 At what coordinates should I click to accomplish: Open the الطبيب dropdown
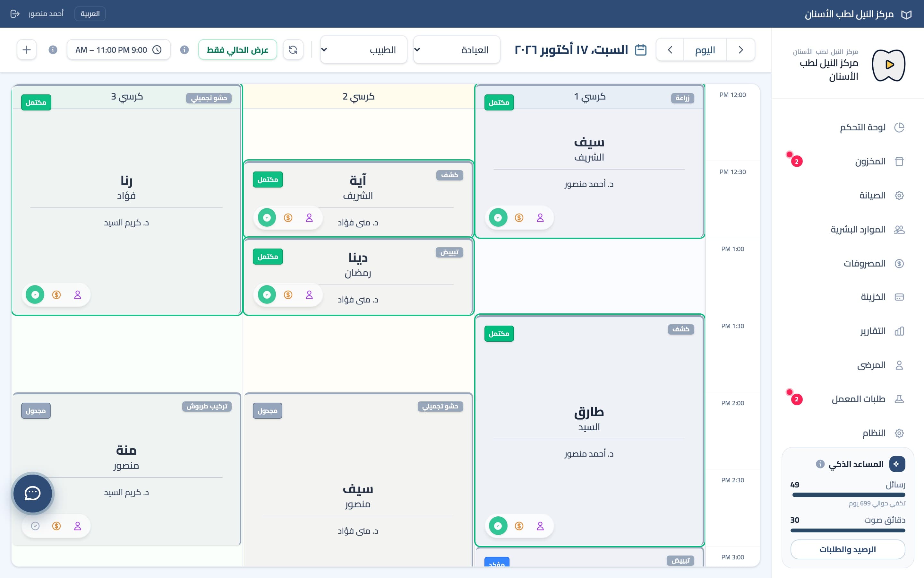(364, 50)
